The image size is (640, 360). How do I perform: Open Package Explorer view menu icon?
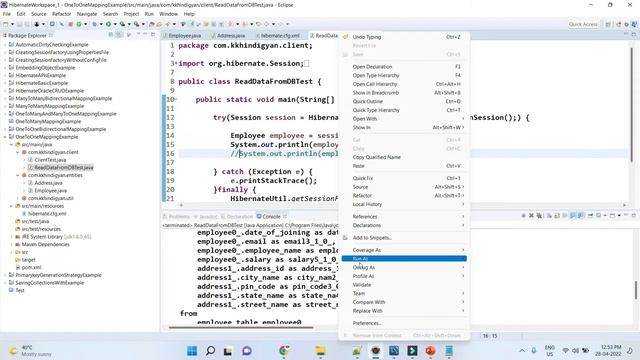tap(138, 35)
